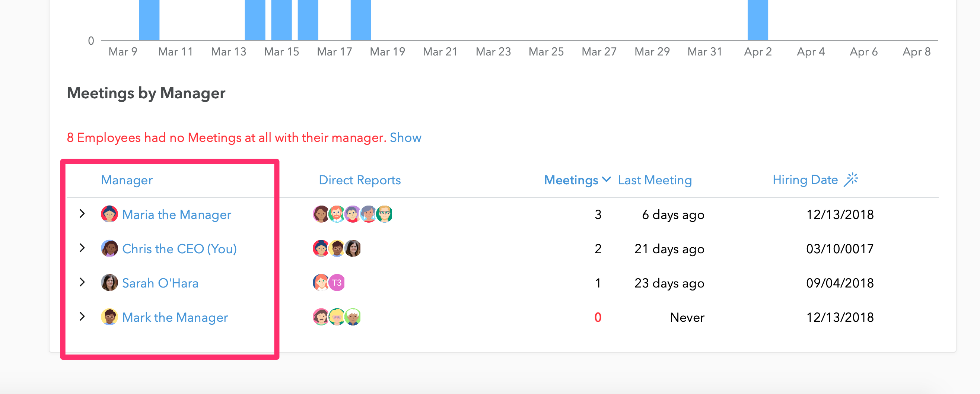Open Sarah O'Hara's profile link

160,283
